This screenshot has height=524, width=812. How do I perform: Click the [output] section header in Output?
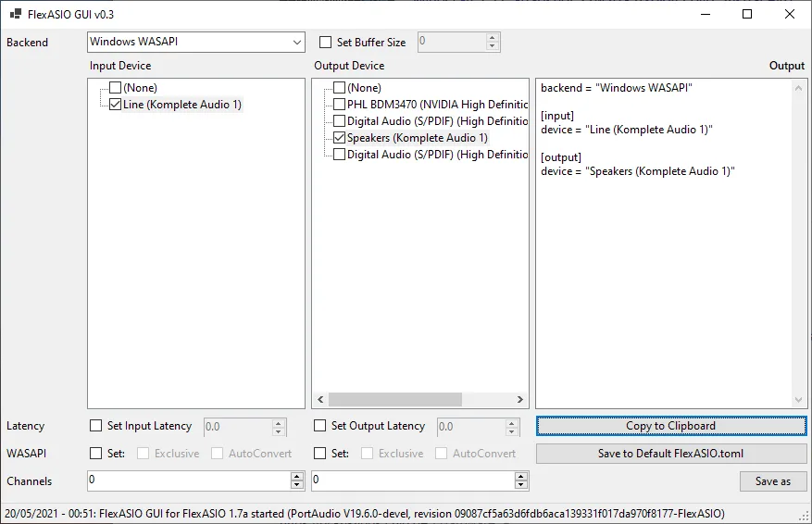(x=561, y=157)
